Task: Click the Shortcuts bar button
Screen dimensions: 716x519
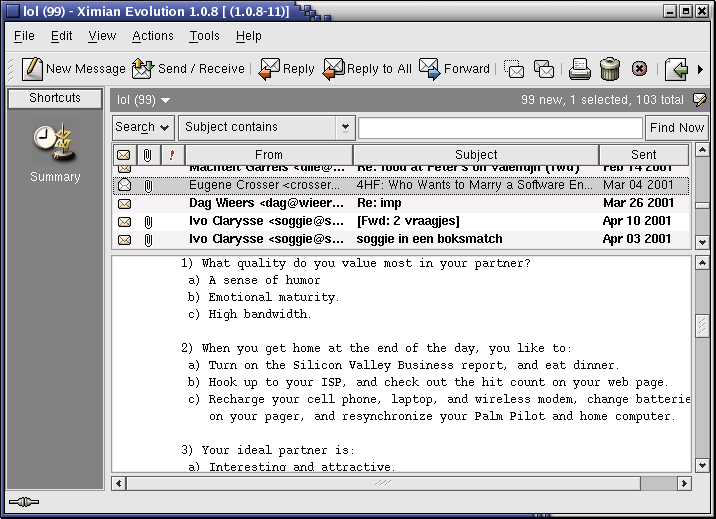Action: (x=55, y=98)
